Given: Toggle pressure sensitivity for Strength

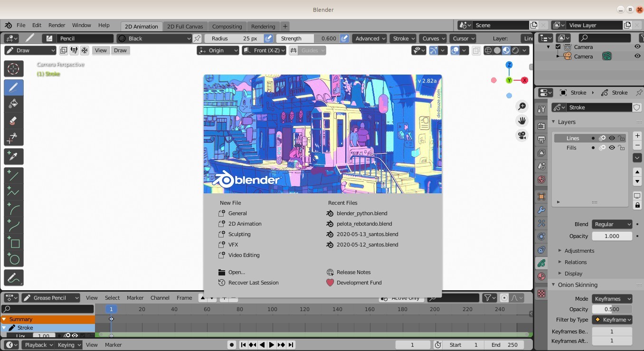Looking at the screenshot, I should coord(344,38).
